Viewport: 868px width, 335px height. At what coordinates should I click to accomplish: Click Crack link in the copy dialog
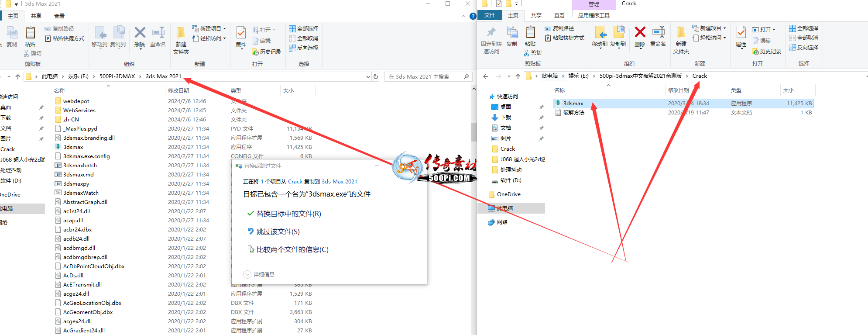point(295,181)
